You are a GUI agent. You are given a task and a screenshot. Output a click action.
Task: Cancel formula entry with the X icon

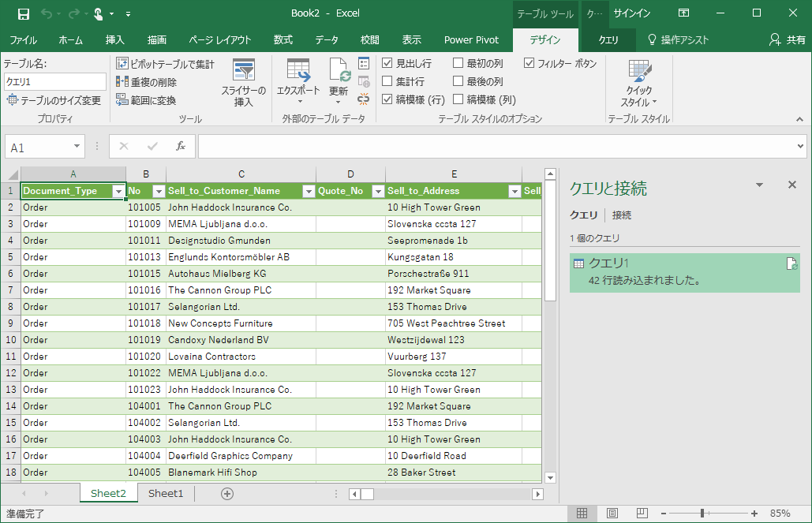[124, 146]
